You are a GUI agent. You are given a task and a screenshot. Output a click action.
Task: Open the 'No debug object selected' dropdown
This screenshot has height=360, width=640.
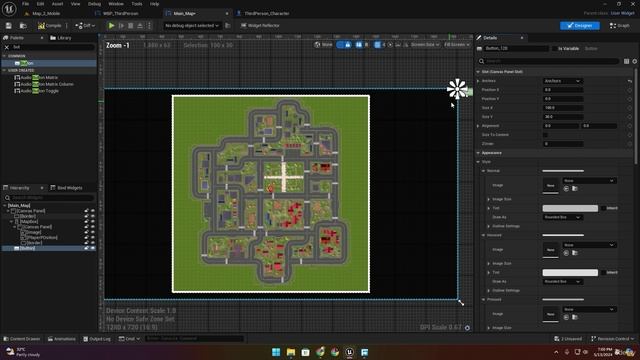click(192, 26)
